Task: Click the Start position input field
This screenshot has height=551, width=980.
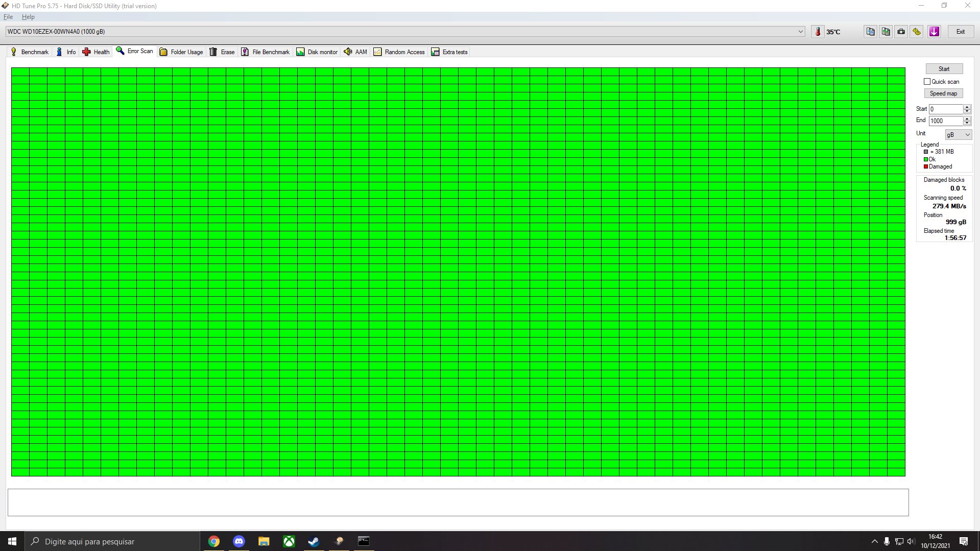Action: 946,109
